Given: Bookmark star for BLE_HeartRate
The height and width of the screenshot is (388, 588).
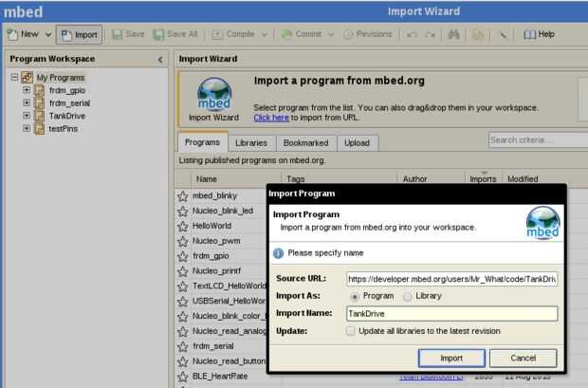Looking at the screenshot, I should (183, 376).
